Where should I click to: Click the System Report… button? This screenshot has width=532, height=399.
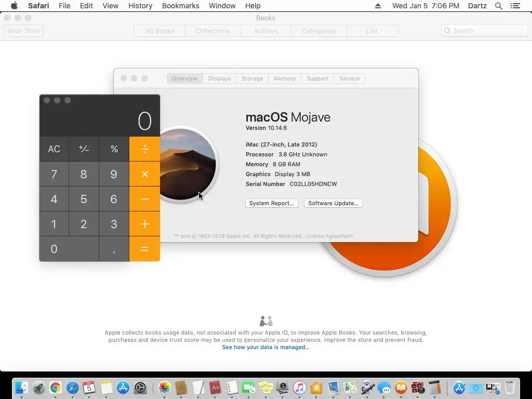(x=272, y=203)
